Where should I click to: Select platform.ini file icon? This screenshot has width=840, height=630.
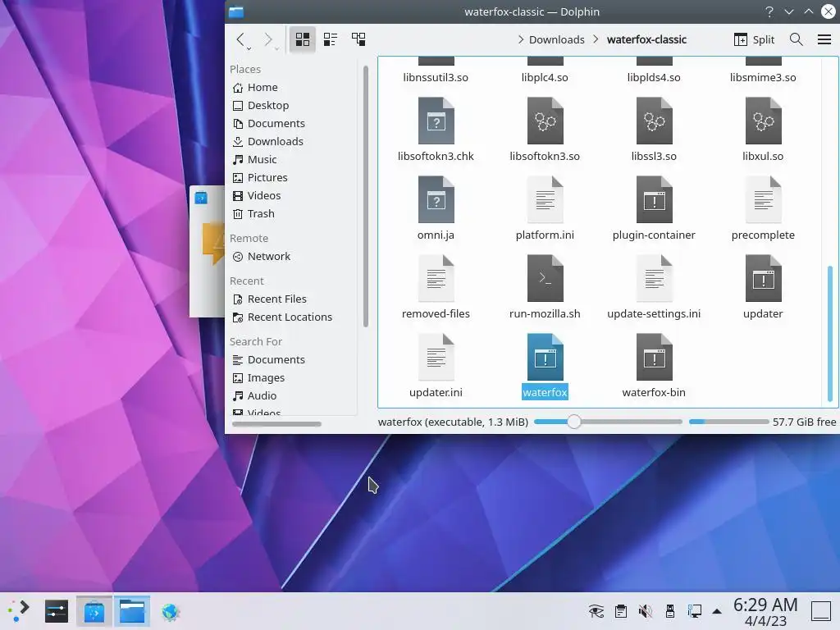[545, 199]
